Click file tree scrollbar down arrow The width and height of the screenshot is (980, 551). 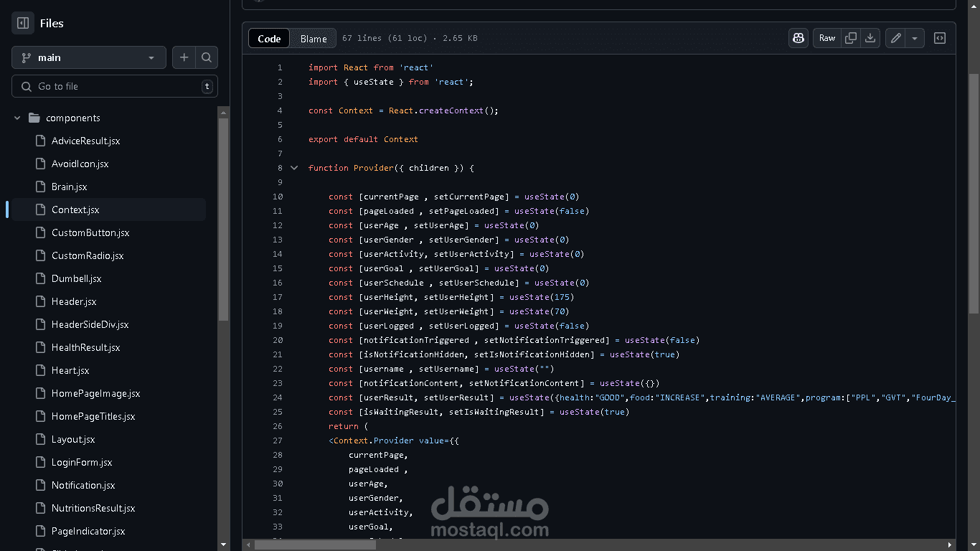click(x=224, y=545)
